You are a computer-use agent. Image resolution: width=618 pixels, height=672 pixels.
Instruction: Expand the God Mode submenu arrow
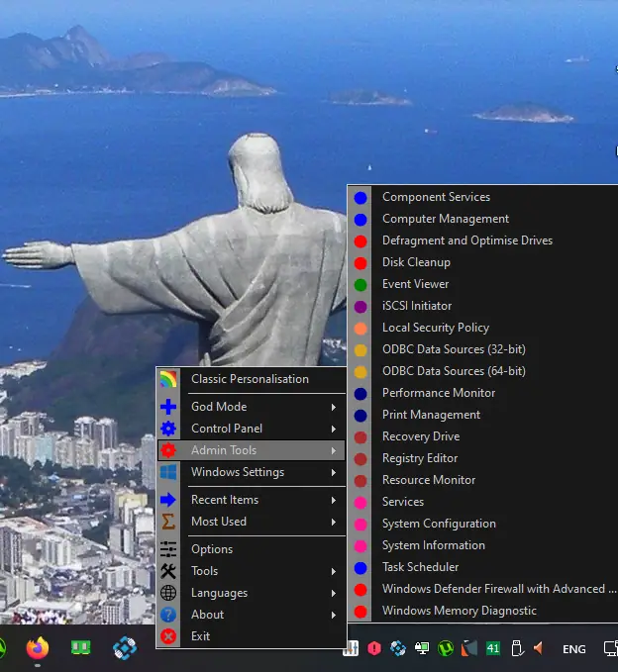tap(334, 407)
